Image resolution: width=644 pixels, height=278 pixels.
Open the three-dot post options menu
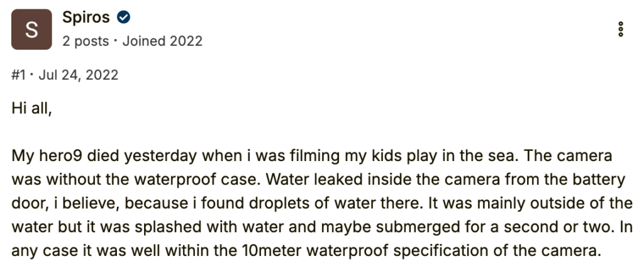621,29
